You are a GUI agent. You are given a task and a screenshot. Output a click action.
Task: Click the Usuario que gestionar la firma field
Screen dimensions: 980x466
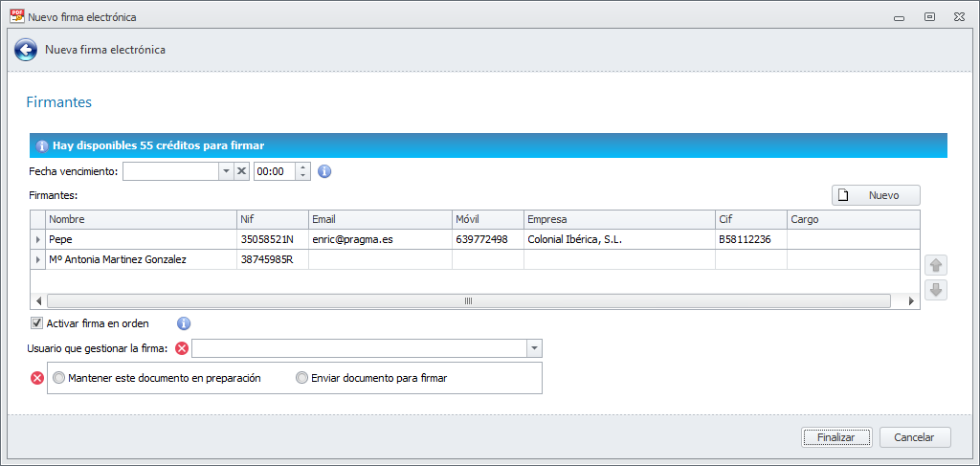click(360, 348)
